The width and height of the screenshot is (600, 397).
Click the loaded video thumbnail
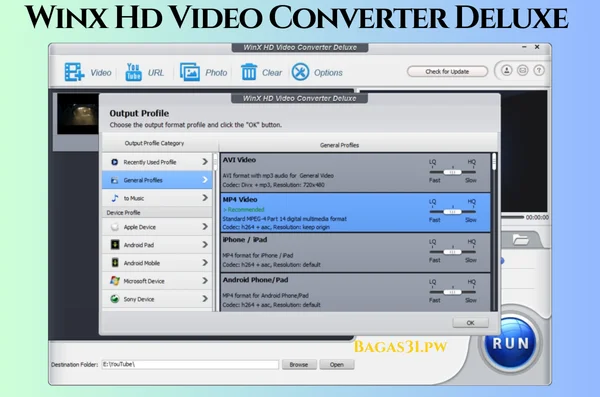pos(78,114)
